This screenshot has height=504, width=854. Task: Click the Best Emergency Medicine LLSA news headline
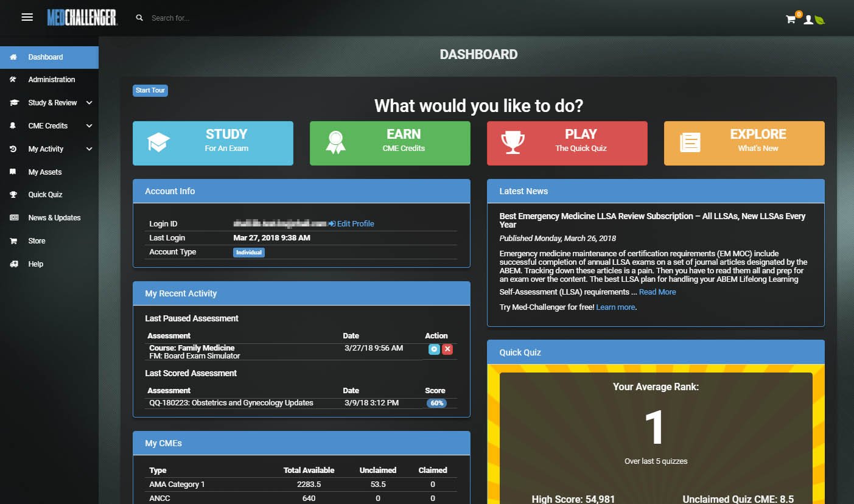(x=653, y=220)
